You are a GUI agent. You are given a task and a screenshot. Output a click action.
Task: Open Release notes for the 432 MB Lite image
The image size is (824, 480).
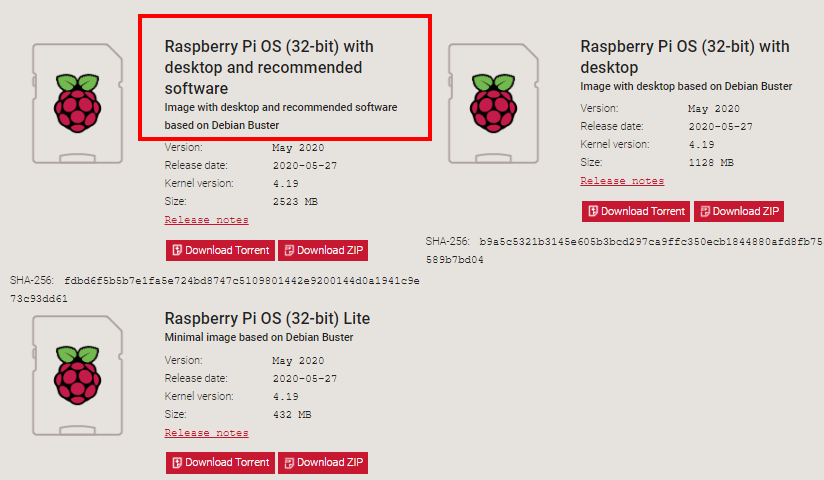[x=207, y=433]
